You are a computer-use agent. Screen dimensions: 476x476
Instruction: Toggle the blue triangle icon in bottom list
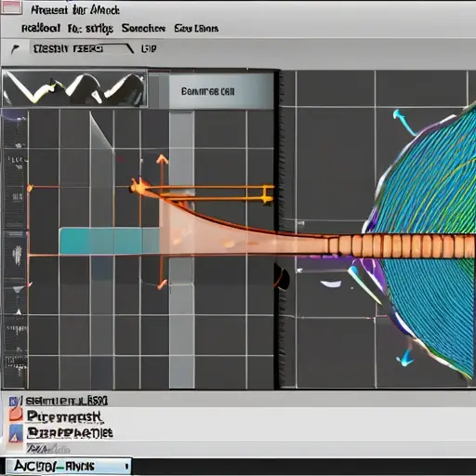tap(16, 433)
